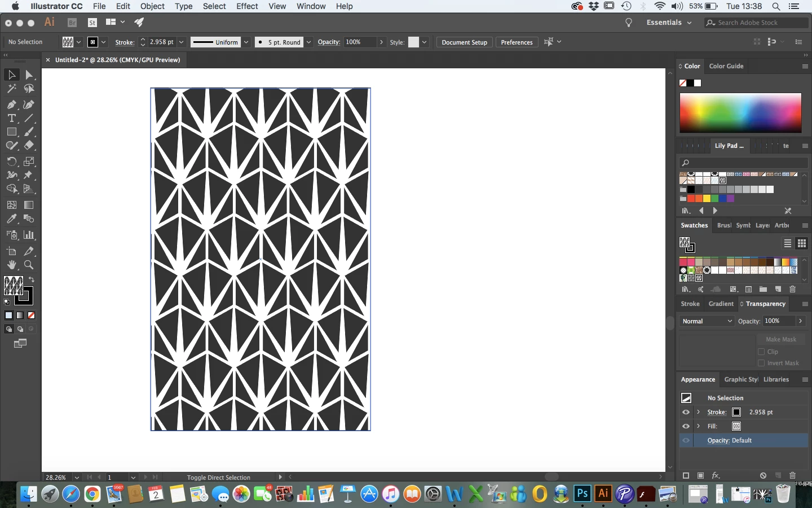Toggle visibility of the Opacity appearance row
The width and height of the screenshot is (812, 508).
(x=686, y=440)
